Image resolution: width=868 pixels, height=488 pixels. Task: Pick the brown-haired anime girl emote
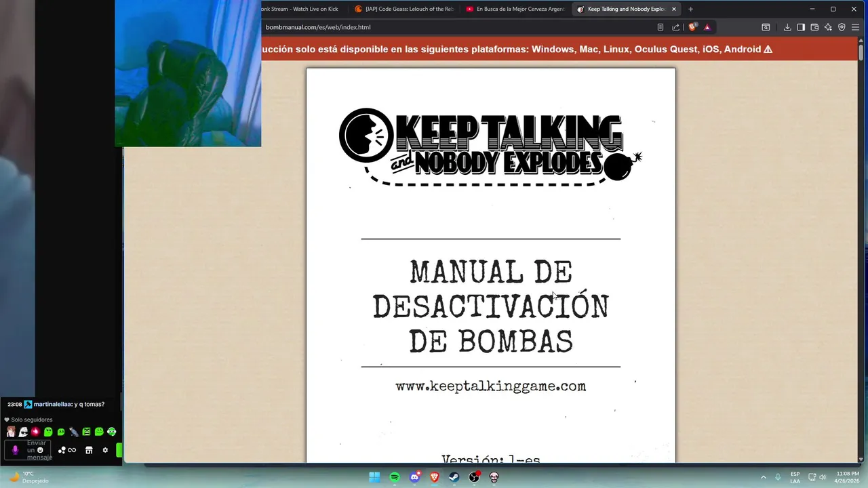(11, 432)
